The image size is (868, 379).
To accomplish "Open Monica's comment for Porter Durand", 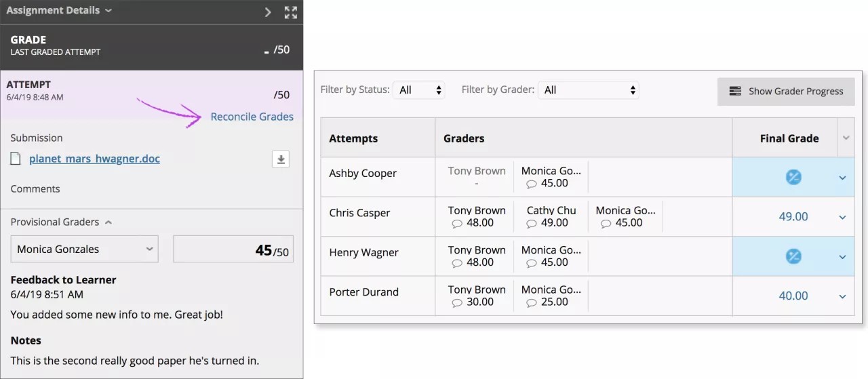I will pyautogui.click(x=532, y=302).
